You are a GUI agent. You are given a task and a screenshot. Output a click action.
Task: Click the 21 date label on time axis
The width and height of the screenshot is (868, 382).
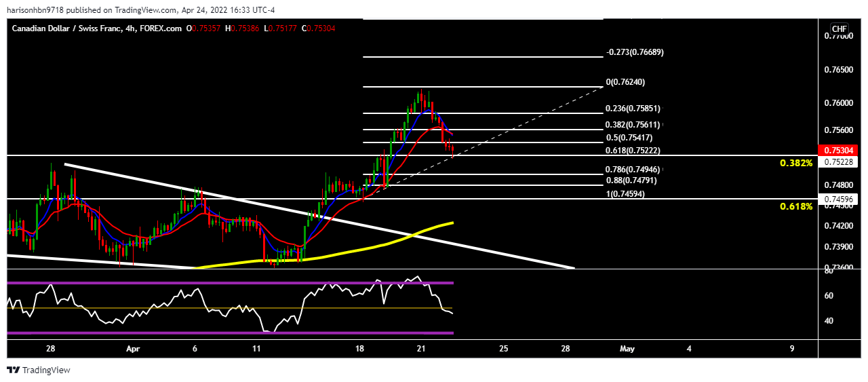tap(421, 348)
